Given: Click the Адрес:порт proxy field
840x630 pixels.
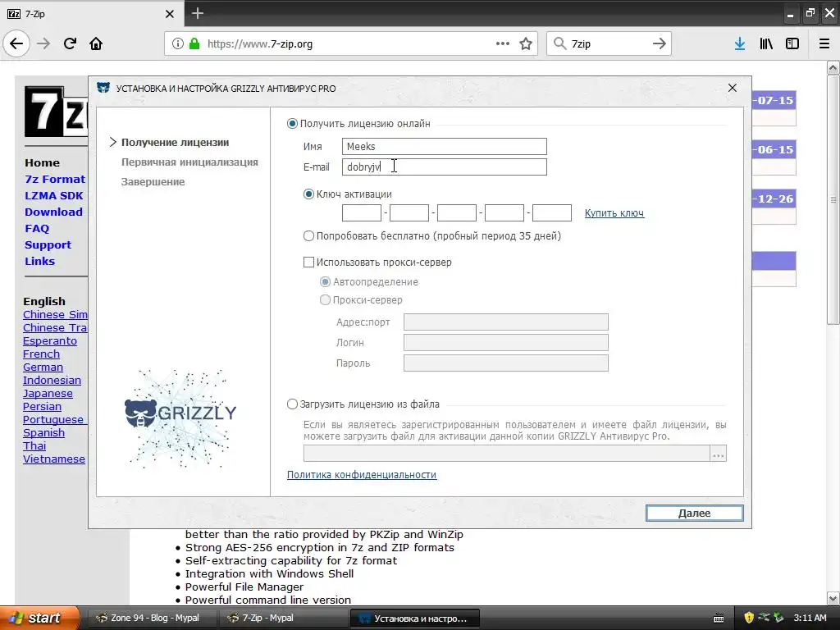Looking at the screenshot, I should (505, 322).
